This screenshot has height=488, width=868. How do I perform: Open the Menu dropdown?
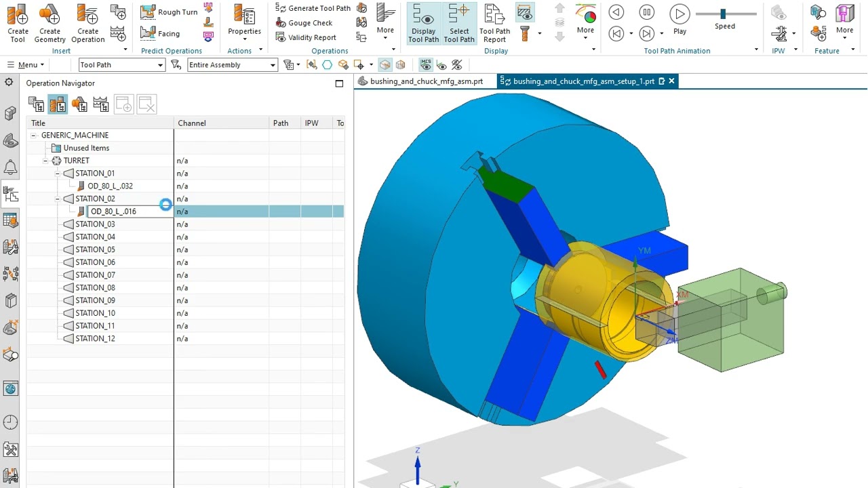[x=25, y=65]
